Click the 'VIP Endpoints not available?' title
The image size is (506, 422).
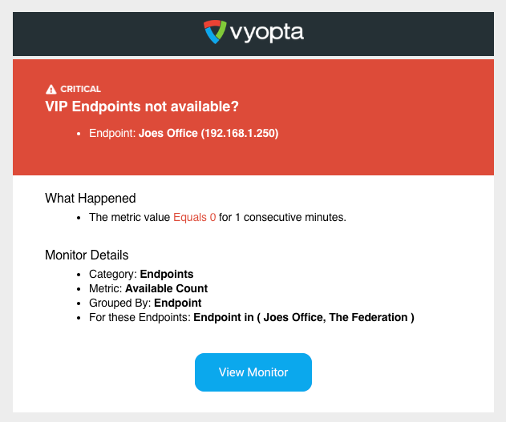click(x=142, y=106)
